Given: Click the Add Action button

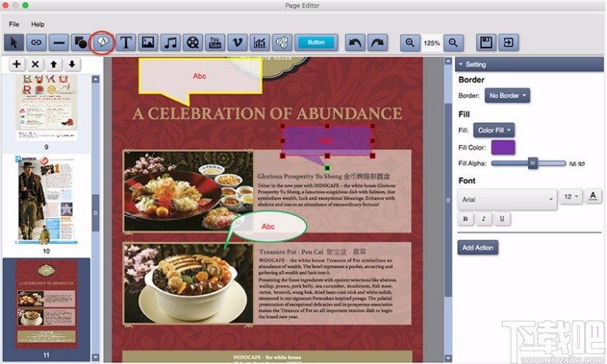Looking at the screenshot, I should pos(477,248).
